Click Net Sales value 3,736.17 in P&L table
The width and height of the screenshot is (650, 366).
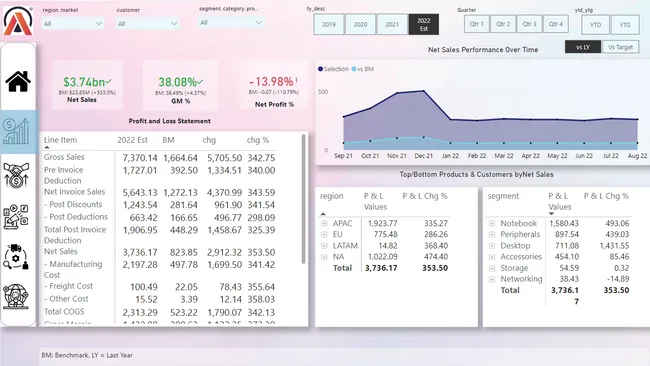(x=140, y=252)
